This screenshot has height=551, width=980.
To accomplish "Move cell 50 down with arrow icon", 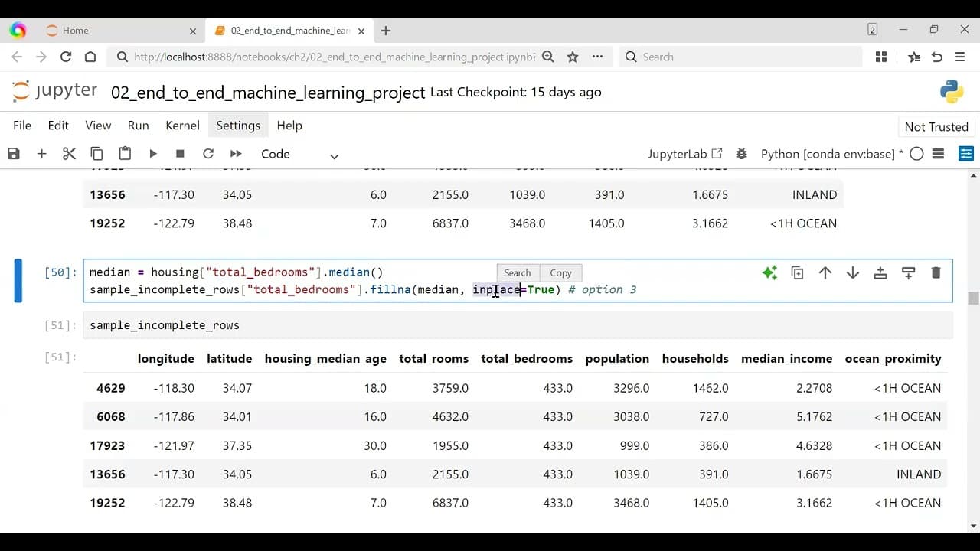I will pos(853,272).
